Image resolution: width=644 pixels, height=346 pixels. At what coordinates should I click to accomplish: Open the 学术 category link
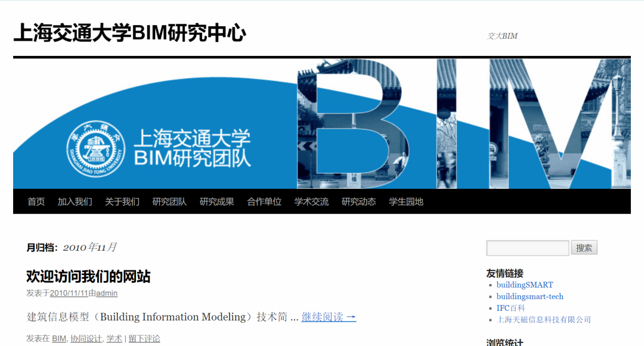[114, 339]
